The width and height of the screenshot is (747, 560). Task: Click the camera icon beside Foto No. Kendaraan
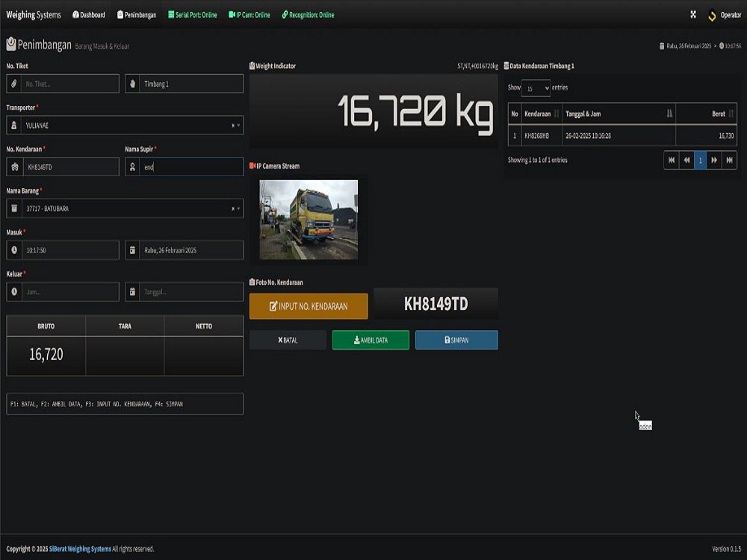(252, 282)
